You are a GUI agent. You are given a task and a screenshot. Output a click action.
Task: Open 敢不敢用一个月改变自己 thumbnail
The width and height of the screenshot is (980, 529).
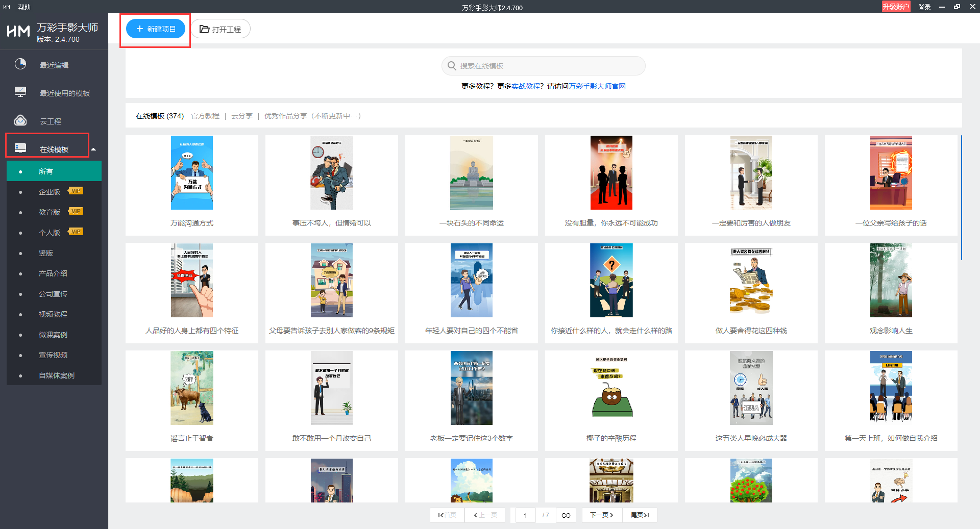[332, 388]
